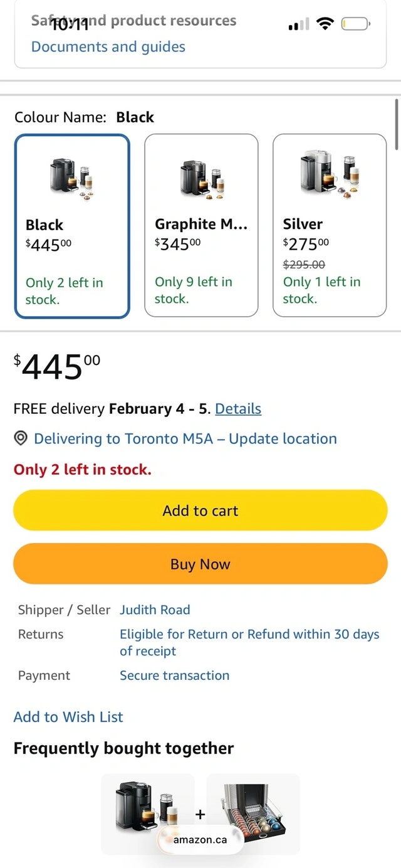Tap the cellular signal bars icon
Screen dimensions: 401x868
299,25
